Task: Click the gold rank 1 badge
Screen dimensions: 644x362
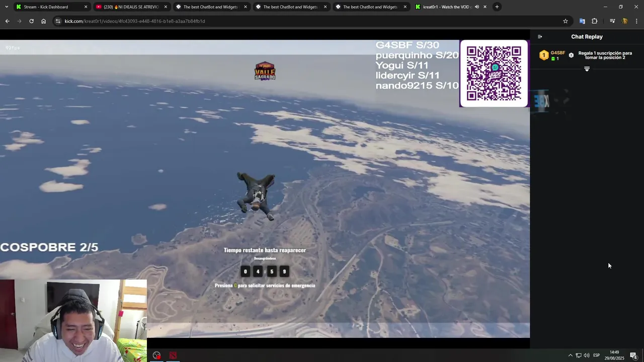Action: 544,55
